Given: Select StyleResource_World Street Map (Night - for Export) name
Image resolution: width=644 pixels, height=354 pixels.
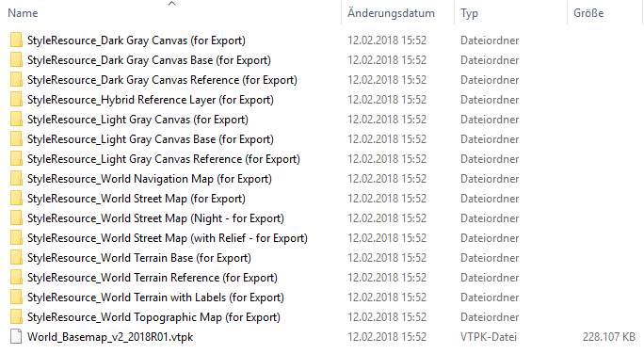Looking at the screenshot, I should 155,218.
